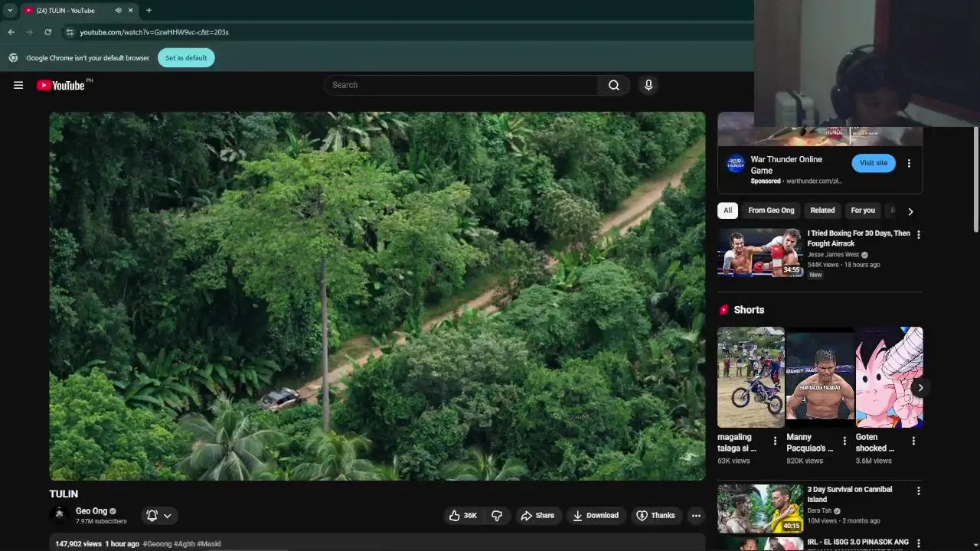Image resolution: width=980 pixels, height=551 pixels.
Task: Open options for Cannibal Island video
Action: coord(919,491)
